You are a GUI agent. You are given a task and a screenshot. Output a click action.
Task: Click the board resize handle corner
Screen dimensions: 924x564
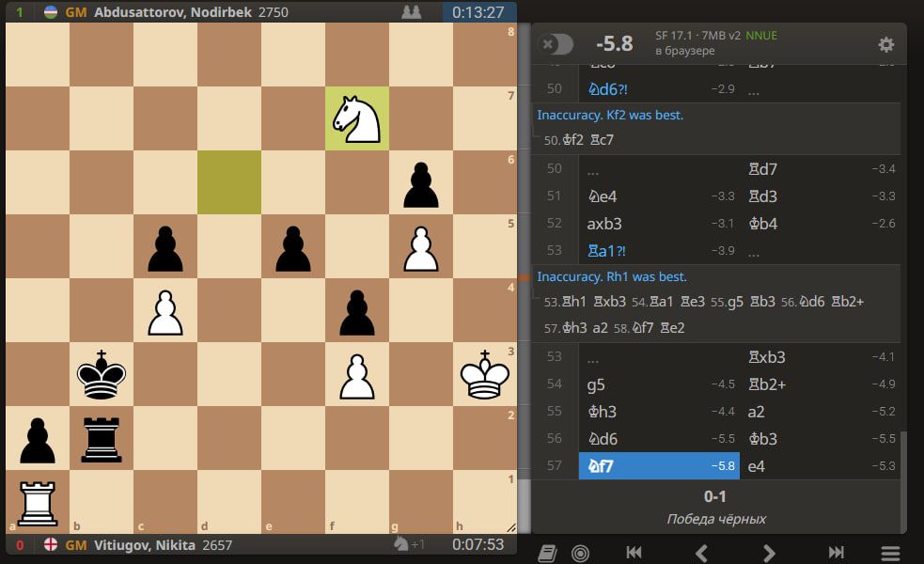tap(510, 528)
